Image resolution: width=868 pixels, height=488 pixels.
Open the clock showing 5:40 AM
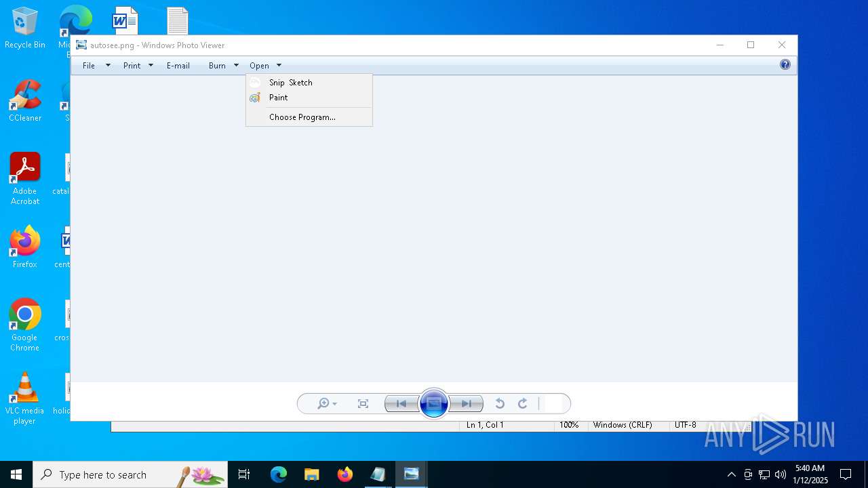[810, 474]
